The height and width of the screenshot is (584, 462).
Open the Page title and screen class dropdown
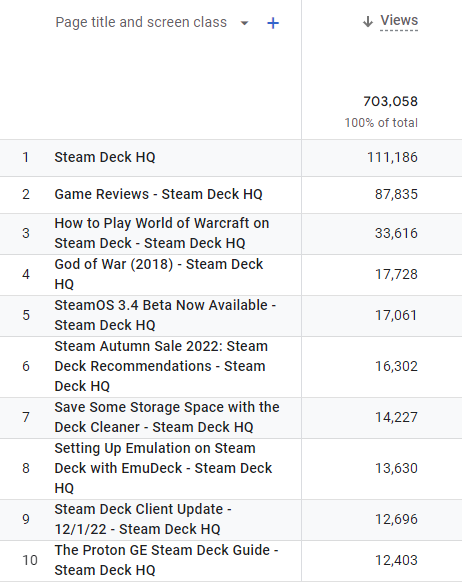pyautogui.click(x=244, y=23)
